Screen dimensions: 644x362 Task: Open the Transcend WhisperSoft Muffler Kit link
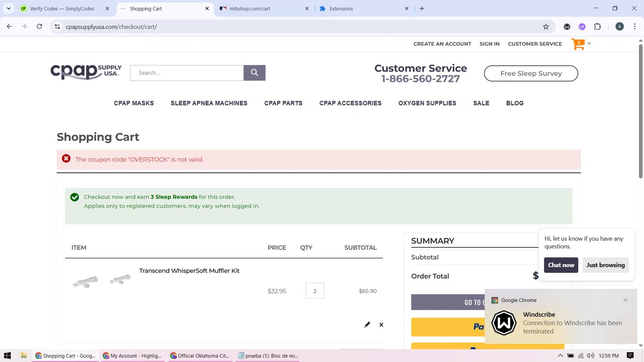(x=189, y=271)
